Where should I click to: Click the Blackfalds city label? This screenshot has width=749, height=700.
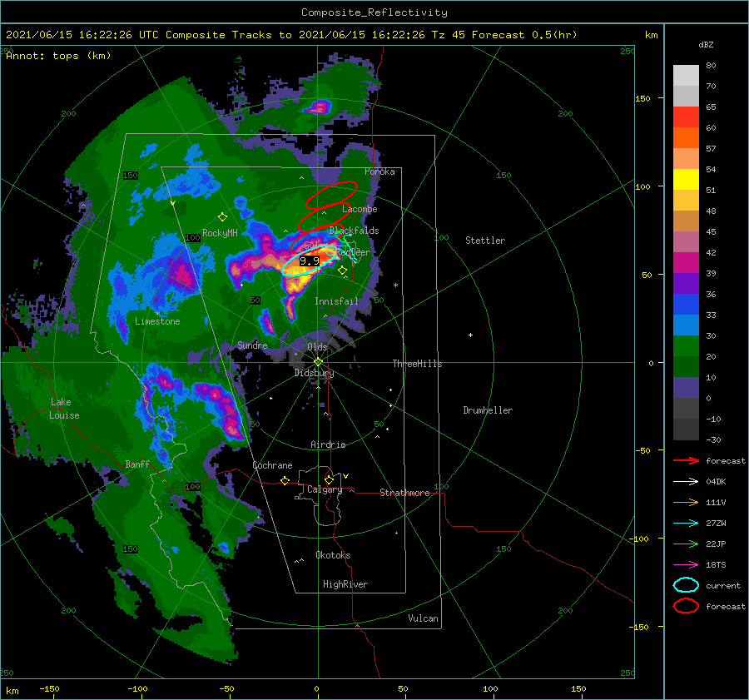pos(354,231)
